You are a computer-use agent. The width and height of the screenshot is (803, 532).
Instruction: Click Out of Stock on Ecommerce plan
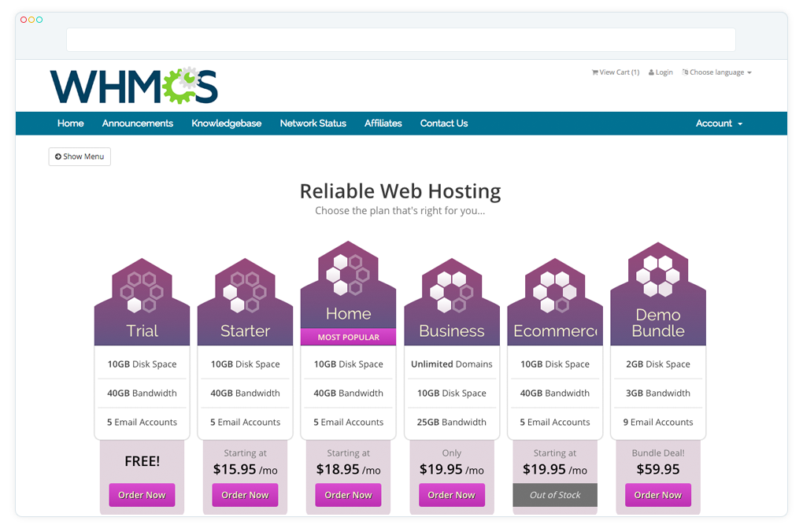pyautogui.click(x=555, y=495)
